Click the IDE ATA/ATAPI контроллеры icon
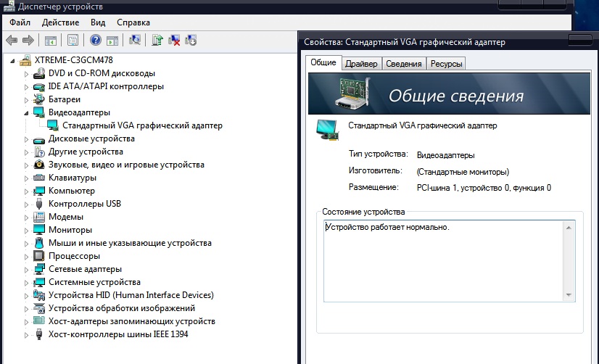This screenshot has width=599, height=364. (x=39, y=86)
